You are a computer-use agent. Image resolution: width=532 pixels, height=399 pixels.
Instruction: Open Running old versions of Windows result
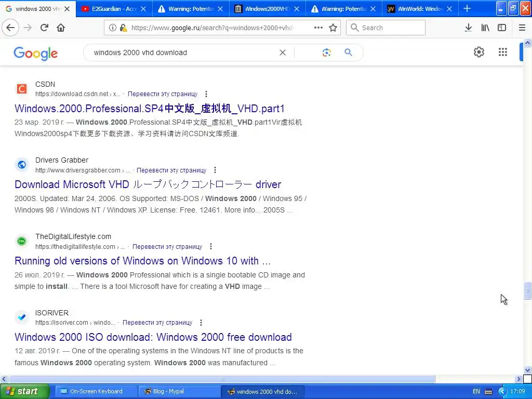tap(143, 261)
